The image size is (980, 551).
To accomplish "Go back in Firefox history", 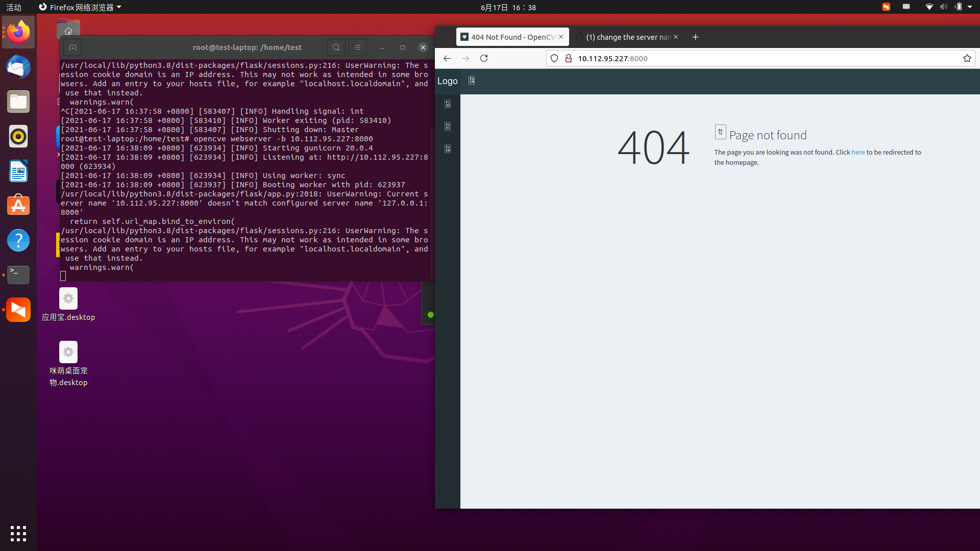I will coord(447,58).
